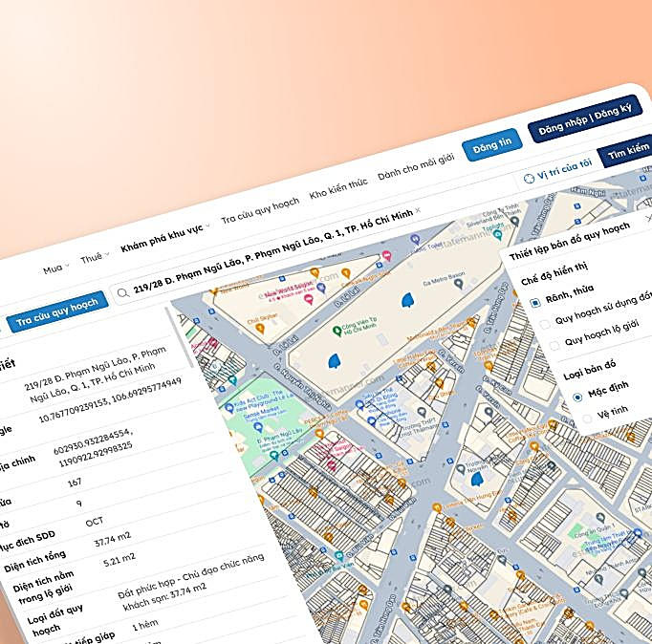This screenshot has height=644, width=652.
Task: Click the Loại bản đồ heading
Action: point(589,370)
